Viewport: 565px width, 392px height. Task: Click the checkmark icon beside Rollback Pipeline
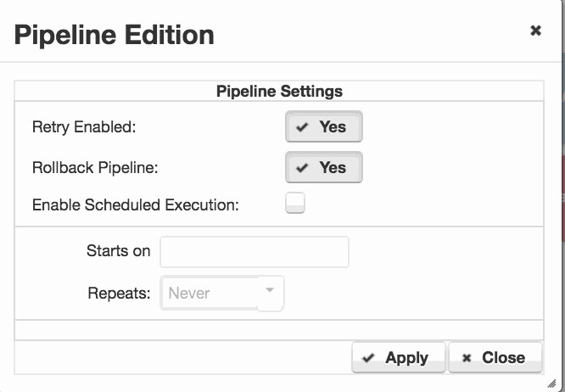tap(302, 167)
